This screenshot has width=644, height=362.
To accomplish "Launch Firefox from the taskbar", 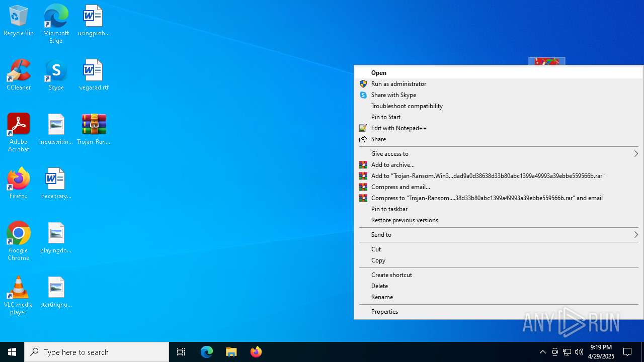I will [256, 352].
